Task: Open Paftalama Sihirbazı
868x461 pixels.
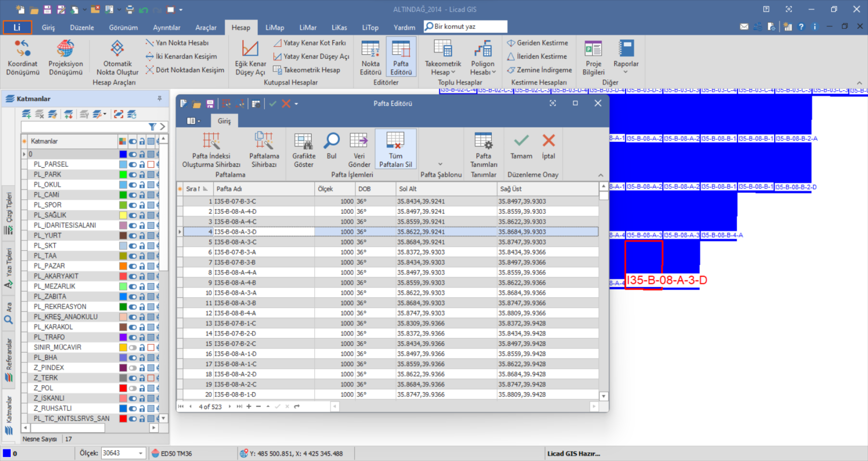Action: tap(264, 150)
